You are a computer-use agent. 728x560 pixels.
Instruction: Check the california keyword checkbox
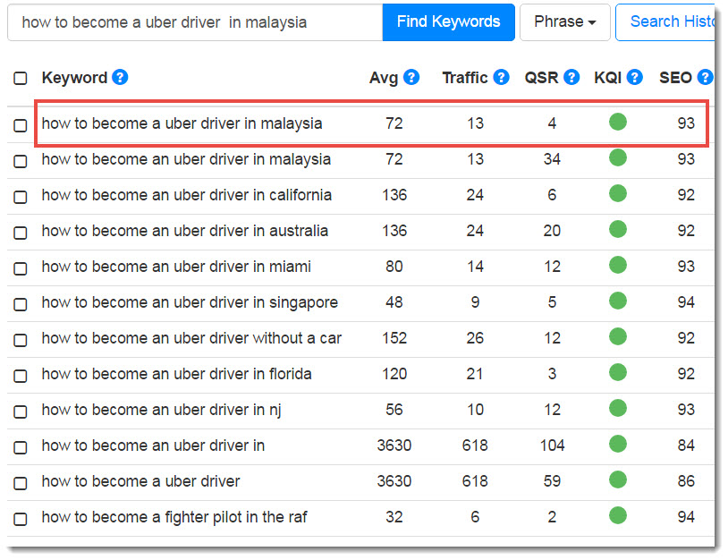click(x=21, y=197)
